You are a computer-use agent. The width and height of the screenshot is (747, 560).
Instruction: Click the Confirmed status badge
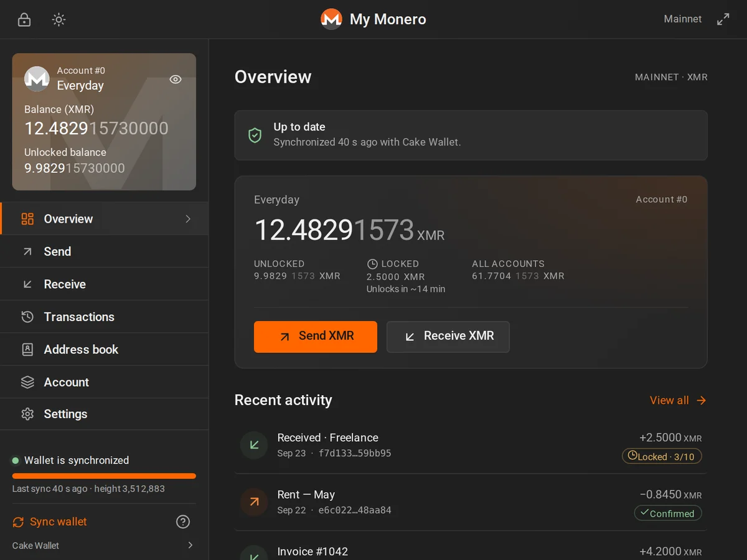click(x=668, y=514)
